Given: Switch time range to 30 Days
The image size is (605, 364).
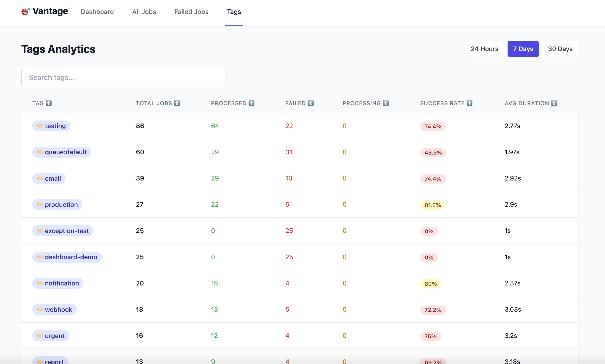Looking at the screenshot, I should pyautogui.click(x=560, y=49).
